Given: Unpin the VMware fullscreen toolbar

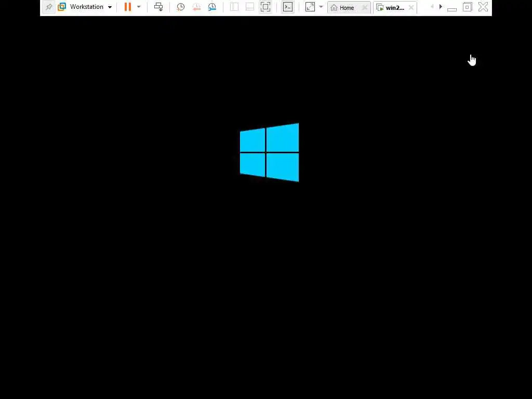Looking at the screenshot, I should (x=49, y=7).
